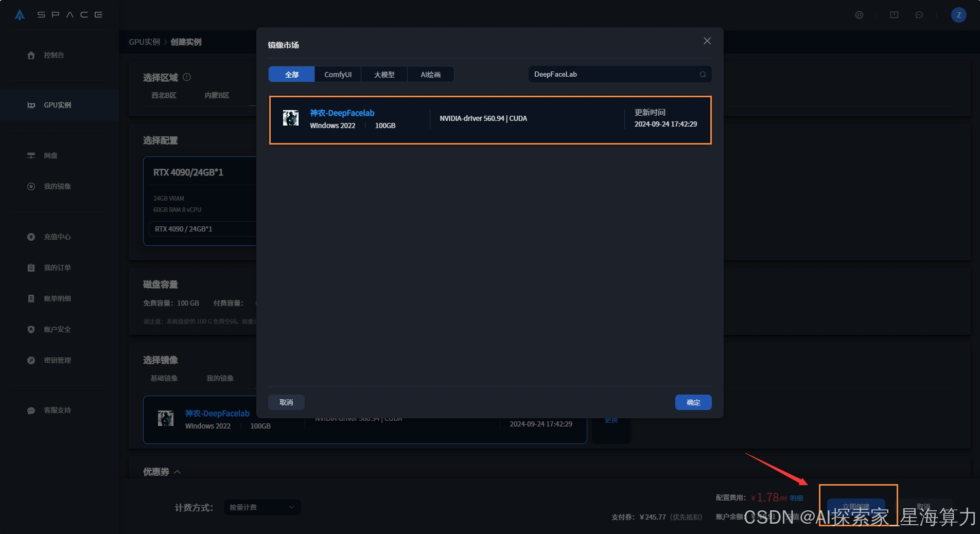Viewport: 980px width, 534px height.
Task: Click the info icon beside 选择区域
Action: (x=187, y=77)
